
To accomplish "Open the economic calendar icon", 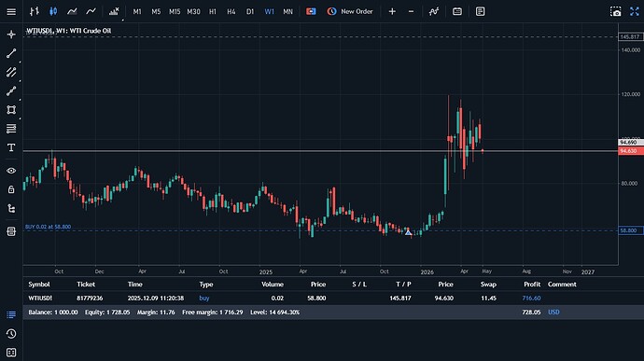I will point(457,11).
